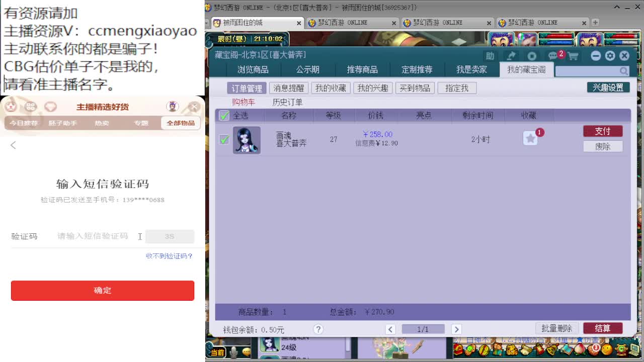Click 兴趣设置 button

[x=608, y=87]
